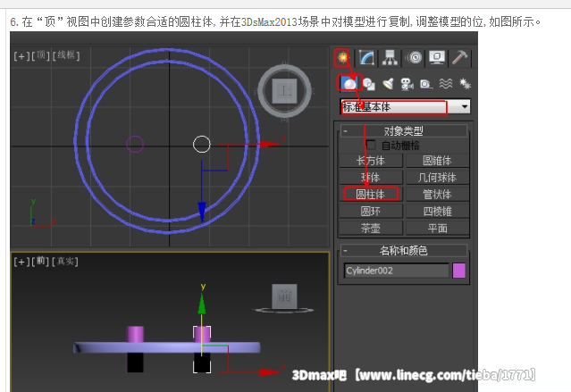571x392 pixels.
Task: Click the 球体 button
Action: [371, 178]
